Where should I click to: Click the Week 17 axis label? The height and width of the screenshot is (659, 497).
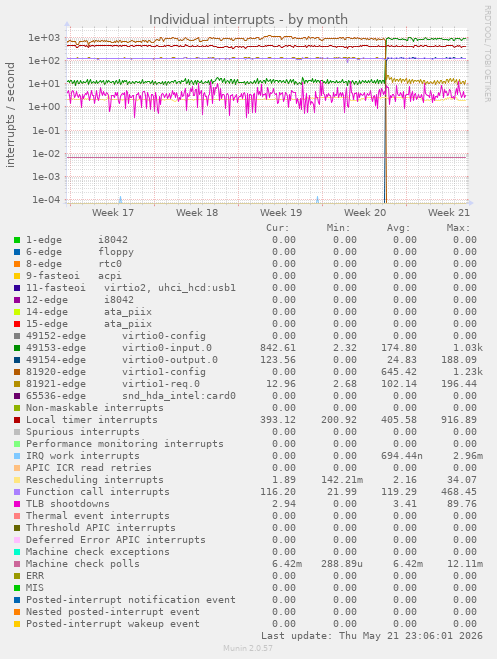113,213
